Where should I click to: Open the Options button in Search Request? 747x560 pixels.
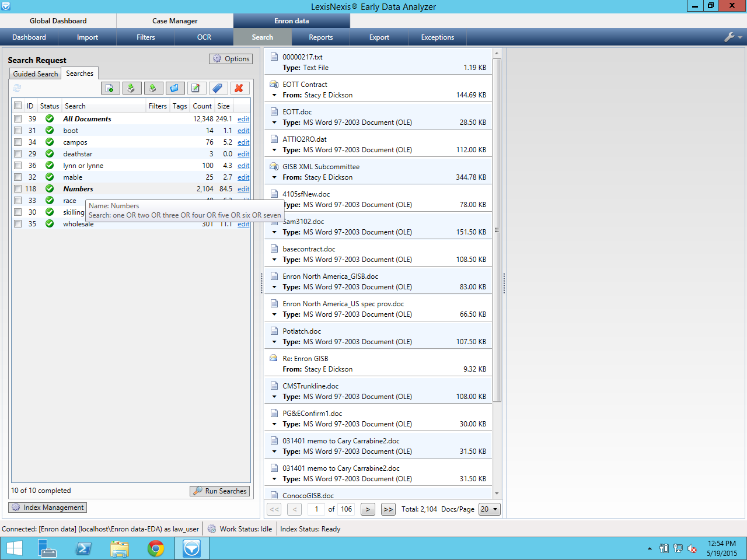[231, 59]
